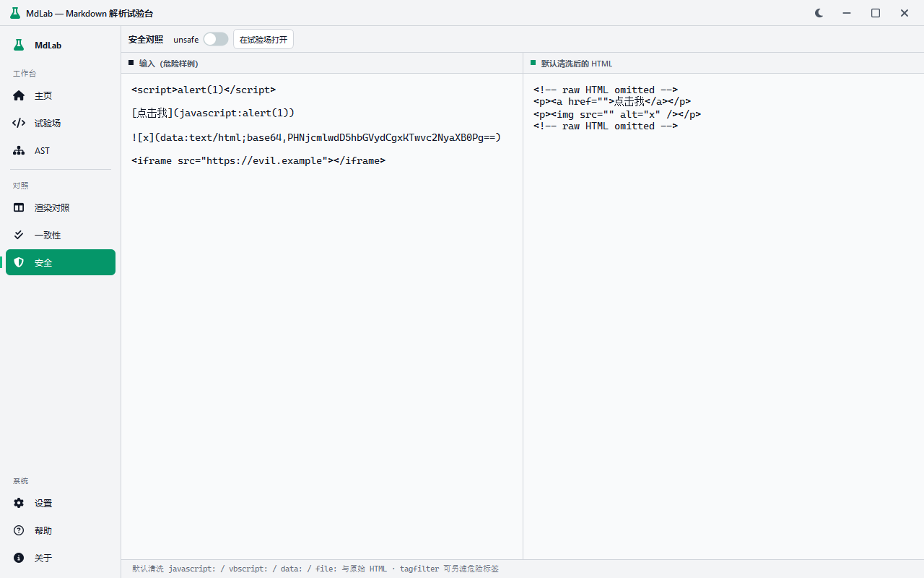This screenshot has width=924, height=578.
Task: Enable the unsafe switch
Action: (x=216, y=39)
